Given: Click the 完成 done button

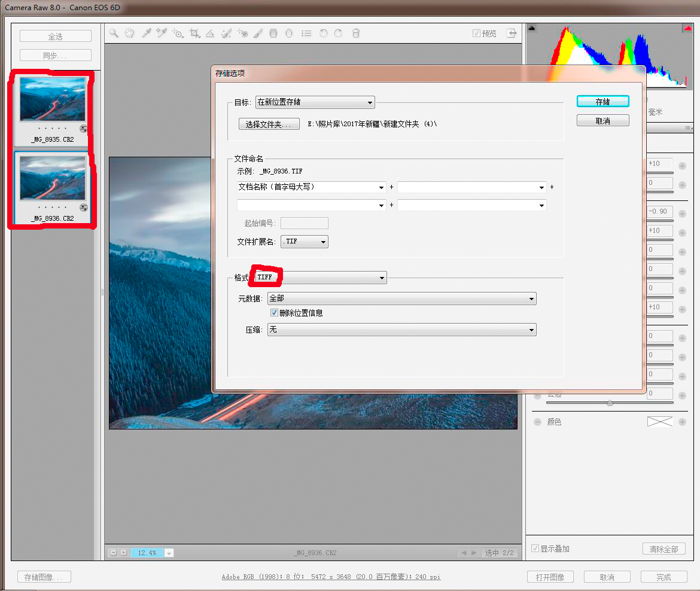Looking at the screenshot, I should click(664, 577).
